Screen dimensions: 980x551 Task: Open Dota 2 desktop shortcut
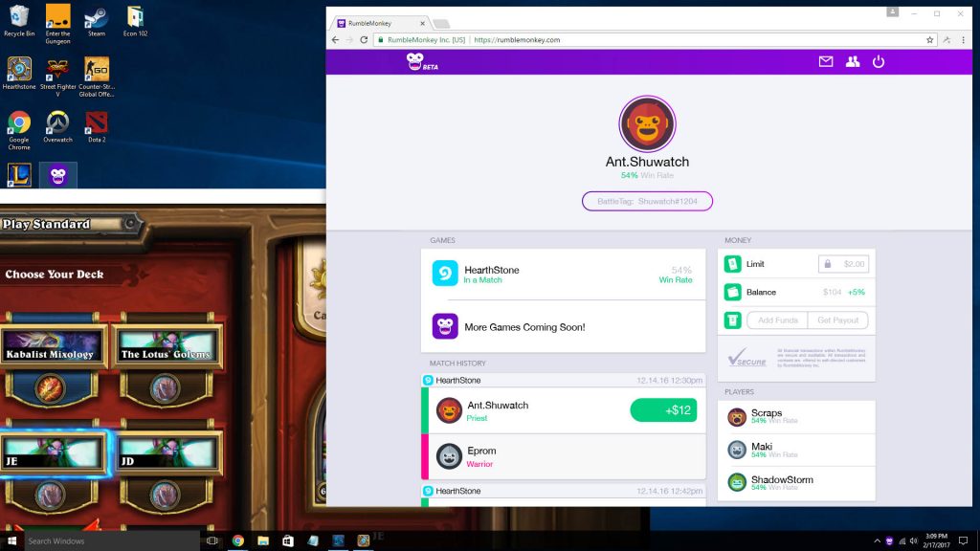97,127
